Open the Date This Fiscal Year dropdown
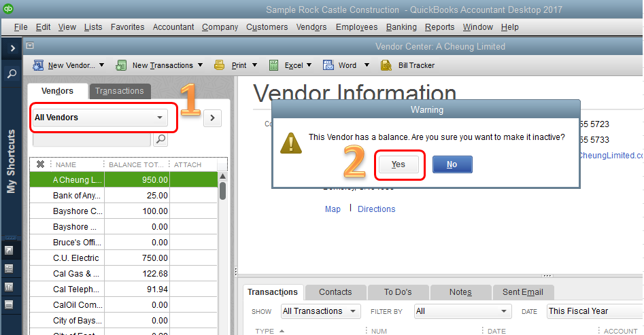 [x=595, y=311]
